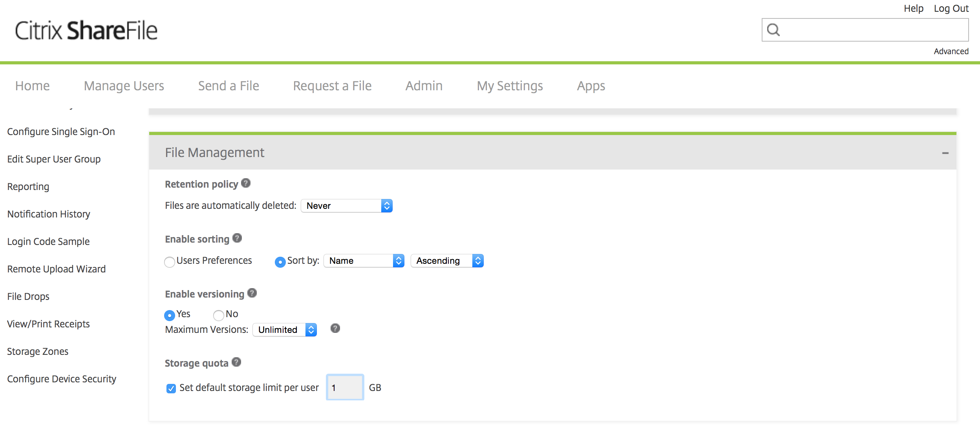Click the Citrix ShareFile logo
This screenshot has height=431, width=980.
[86, 31]
